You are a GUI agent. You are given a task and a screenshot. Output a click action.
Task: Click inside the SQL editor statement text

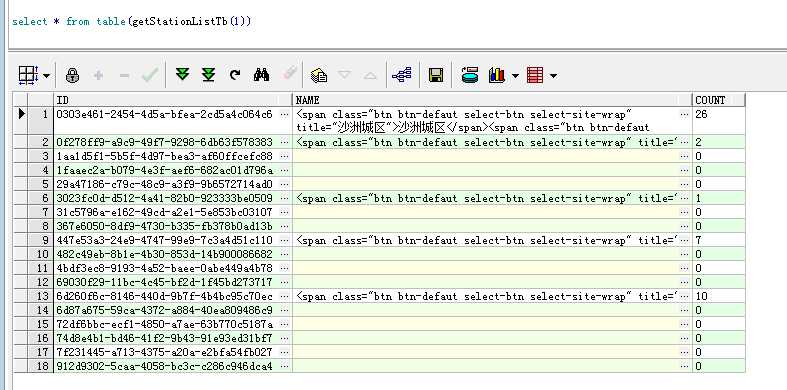132,22
